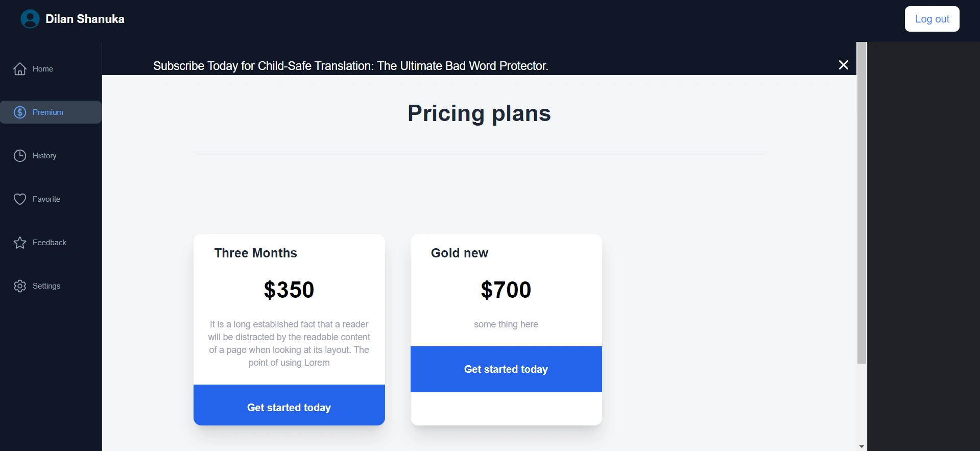Image resolution: width=980 pixels, height=451 pixels.
Task: Click the Home house icon
Action: (20, 69)
